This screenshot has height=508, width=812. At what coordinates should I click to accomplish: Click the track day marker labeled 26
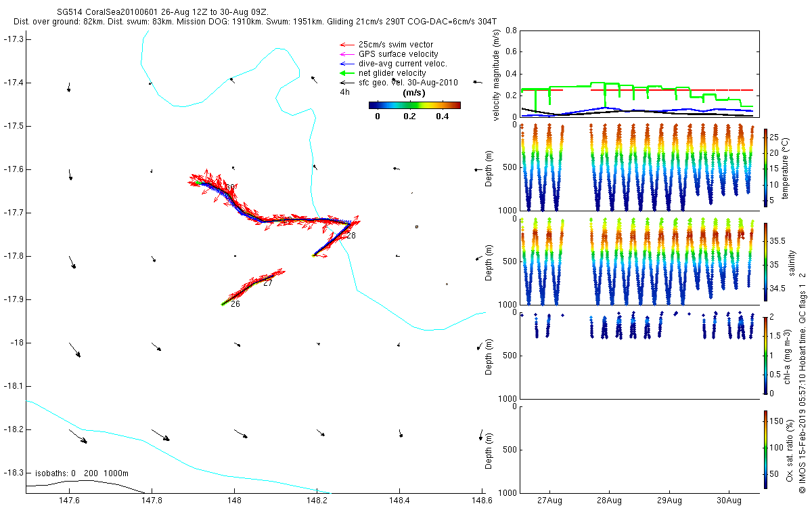click(x=235, y=305)
